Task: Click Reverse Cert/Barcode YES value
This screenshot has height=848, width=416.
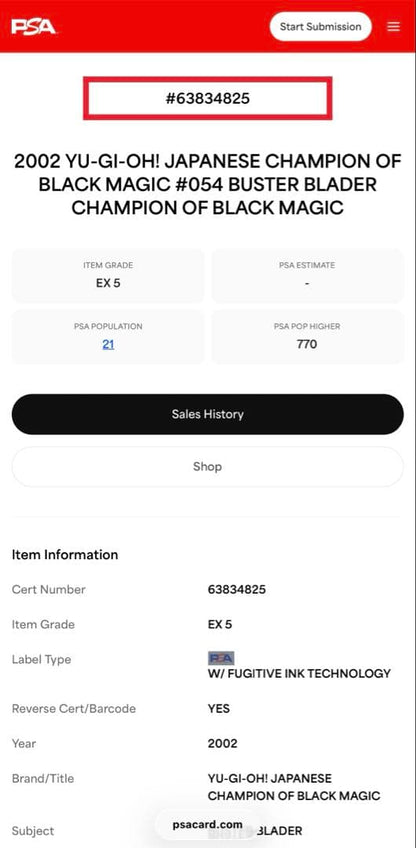Action: point(219,708)
